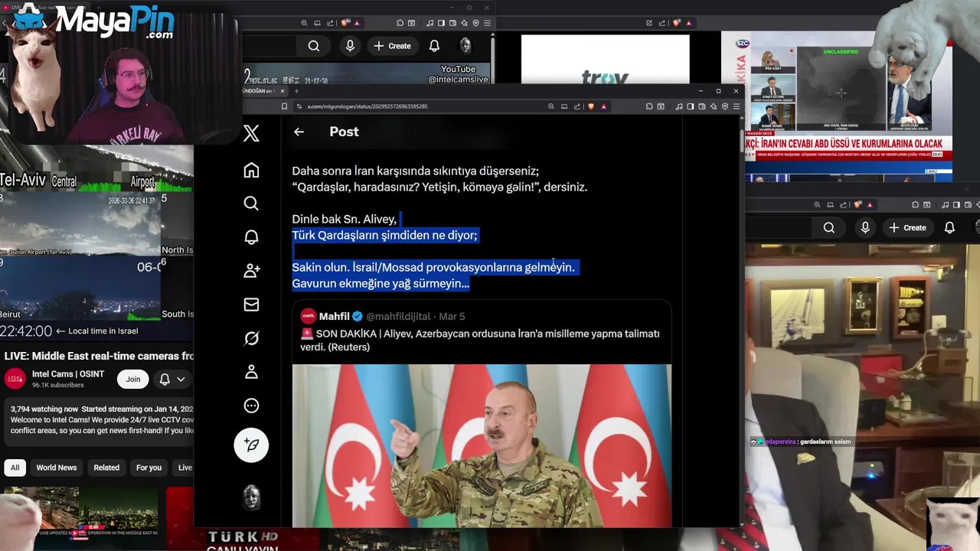Click zoom magnifier icon in X window toolbar
The width and height of the screenshot is (980, 551).
[x=550, y=106]
